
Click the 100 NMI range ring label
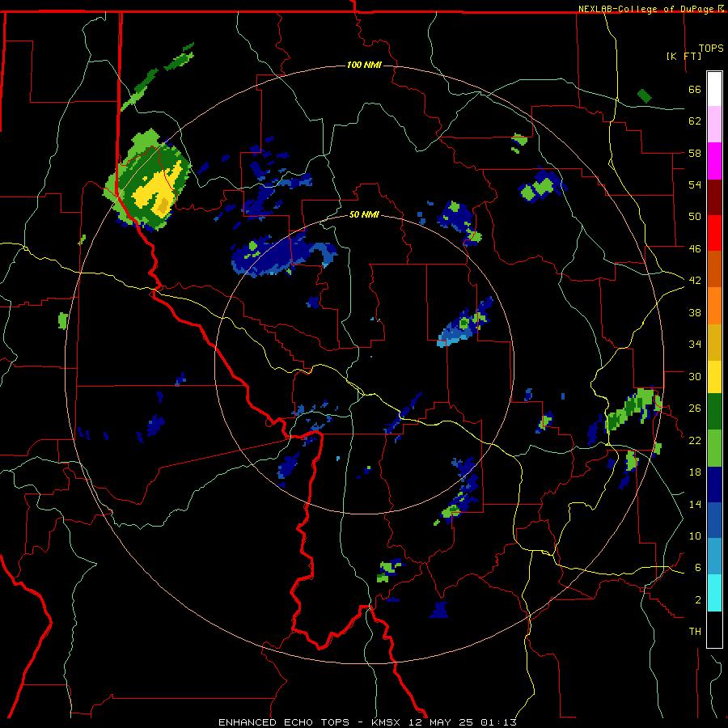click(364, 65)
